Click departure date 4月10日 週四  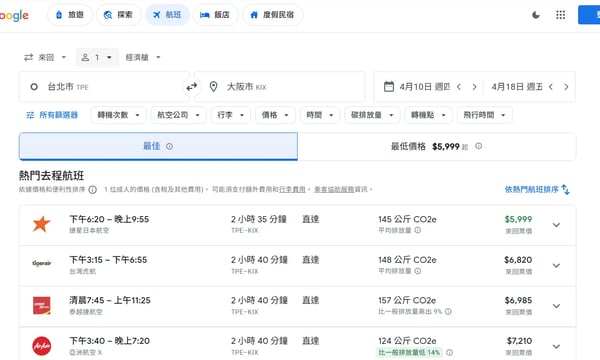pyautogui.click(x=425, y=87)
